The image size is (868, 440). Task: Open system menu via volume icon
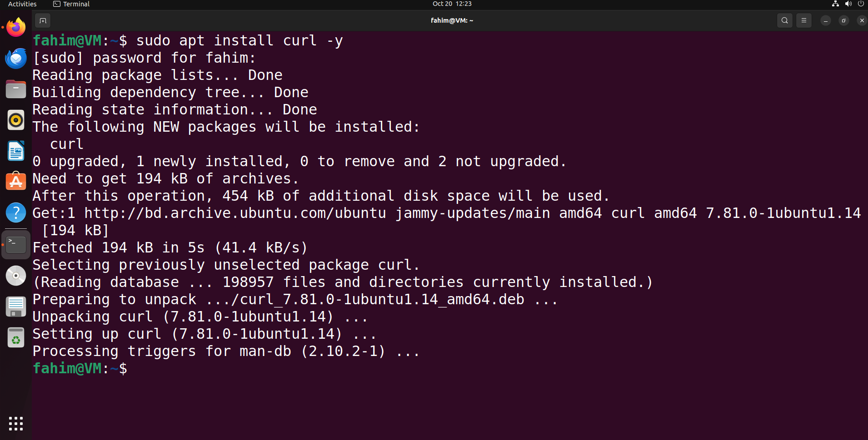pyautogui.click(x=848, y=4)
